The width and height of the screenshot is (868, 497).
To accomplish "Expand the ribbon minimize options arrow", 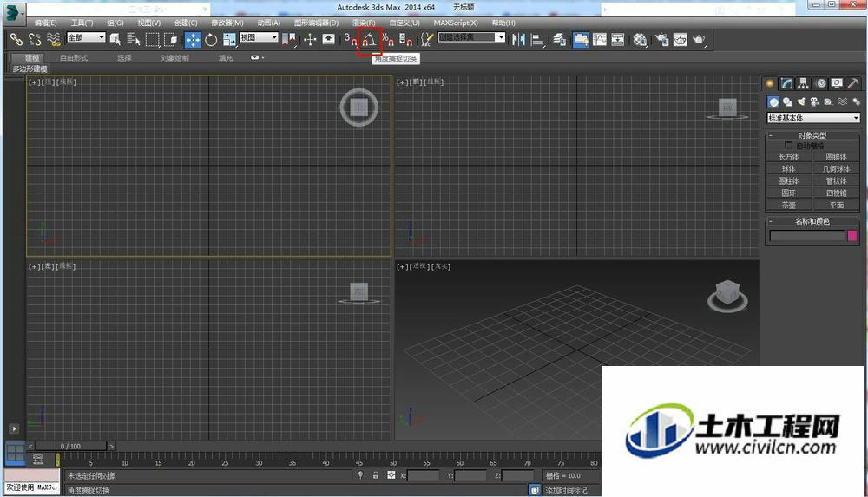I will click(262, 57).
